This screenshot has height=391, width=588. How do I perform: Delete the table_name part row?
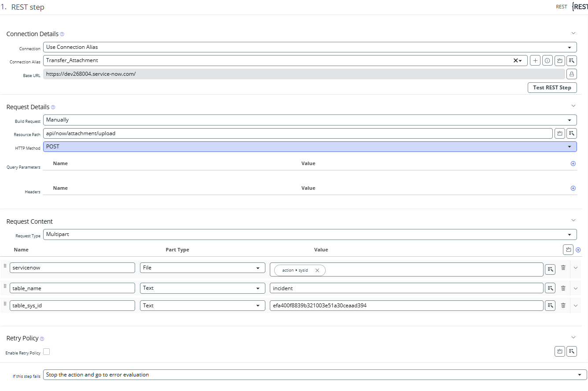563,288
